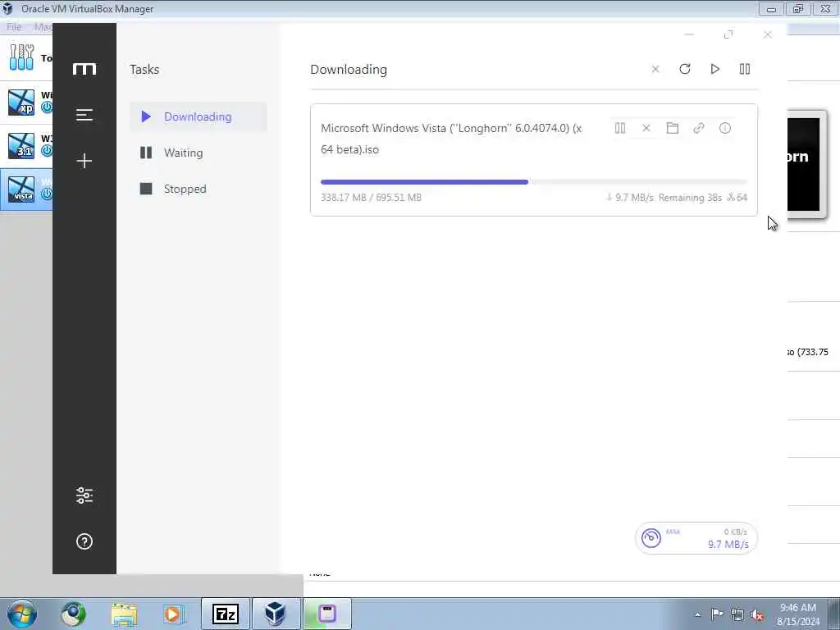Select the Stopped tab in Tasks
This screenshot has height=630, width=840.
click(199, 189)
